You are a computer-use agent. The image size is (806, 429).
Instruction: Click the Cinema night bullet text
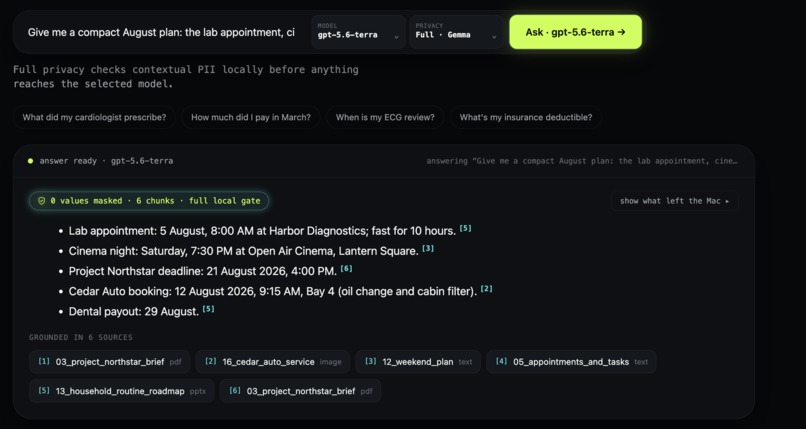coord(244,251)
